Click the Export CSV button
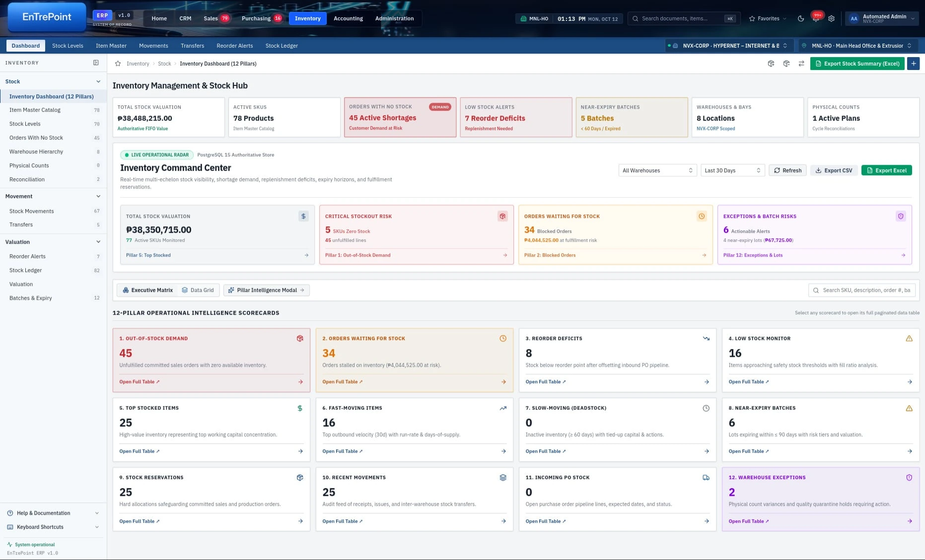925x560 pixels. coord(834,170)
